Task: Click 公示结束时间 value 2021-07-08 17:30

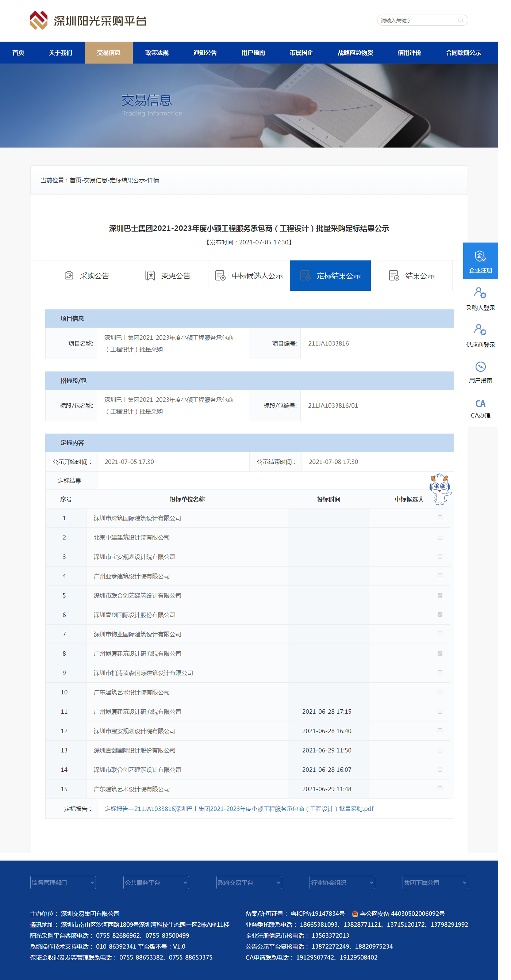Action: 334,461
